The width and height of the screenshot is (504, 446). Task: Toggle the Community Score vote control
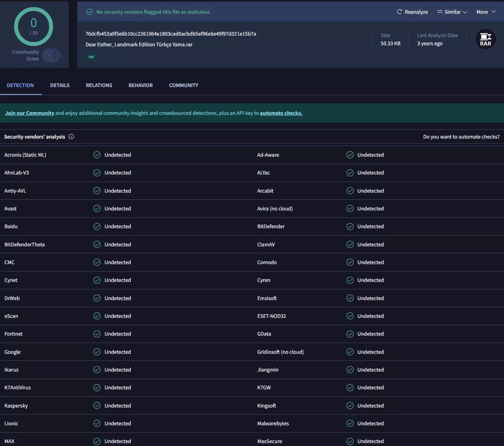52,56
